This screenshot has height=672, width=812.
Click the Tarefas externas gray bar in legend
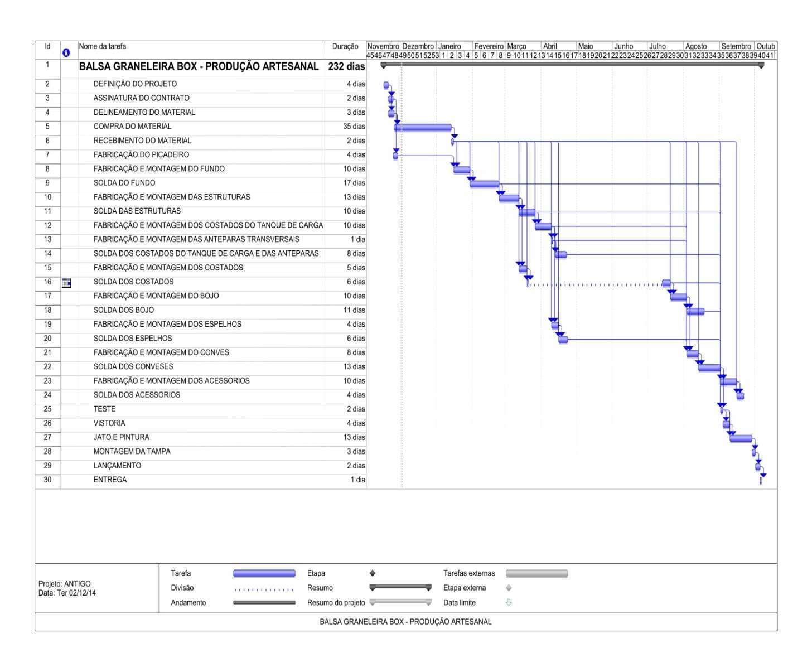[x=536, y=573]
